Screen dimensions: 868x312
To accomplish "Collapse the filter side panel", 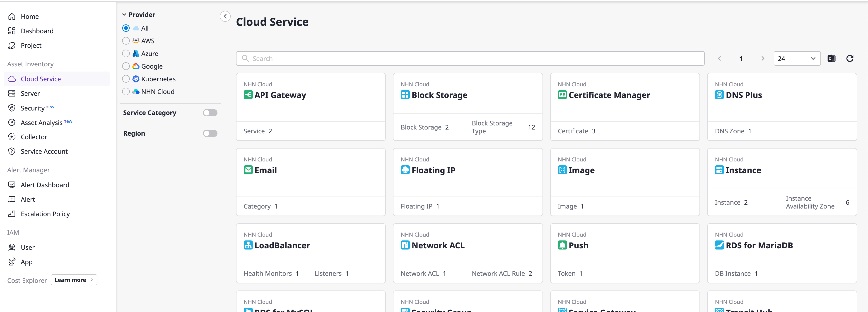I will click(x=225, y=16).
